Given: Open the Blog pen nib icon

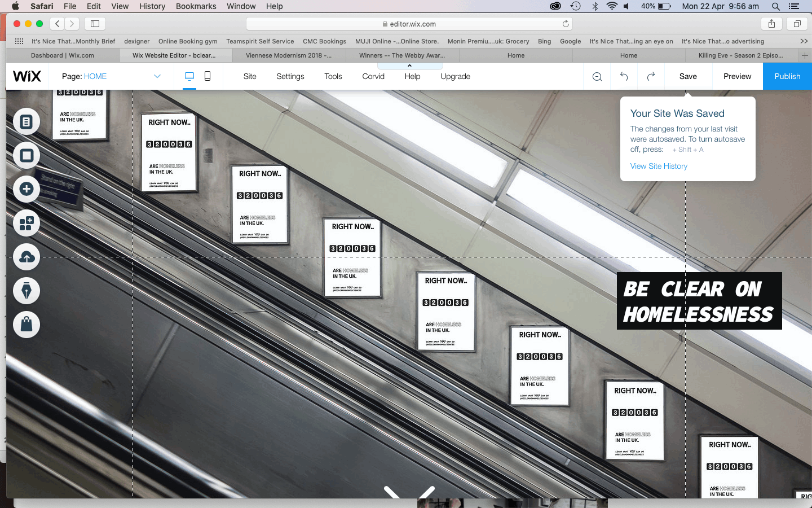Looking at the screenshot, I should (27, 291).
